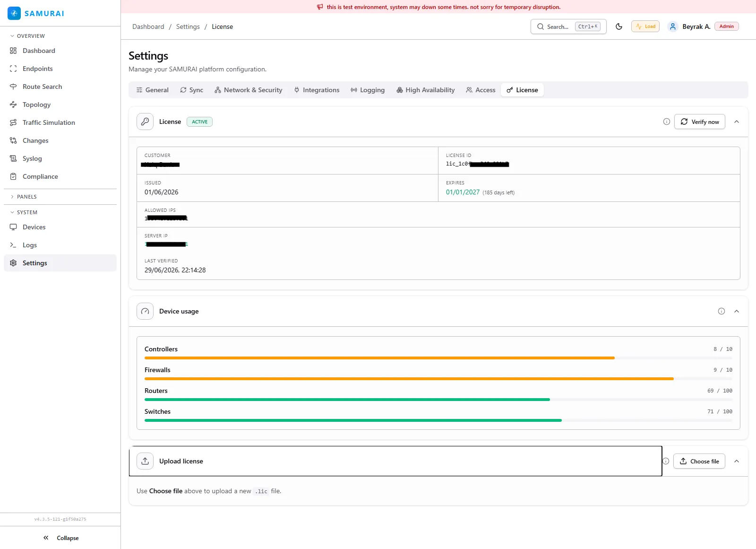Open Endpoints from the sidebar
The width and height of the screenshot is (756, 549).
60,69
